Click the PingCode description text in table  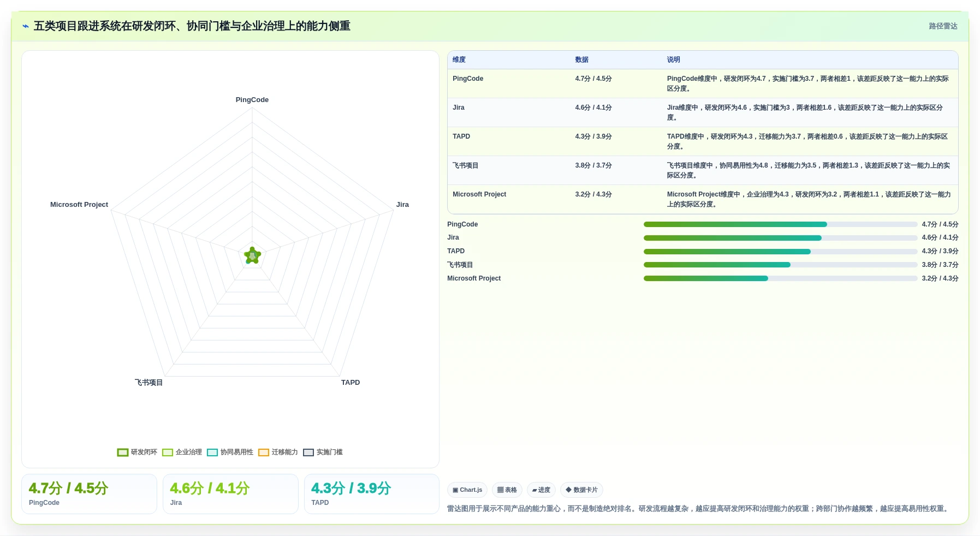pyautogui.click(x=808, y=84)
